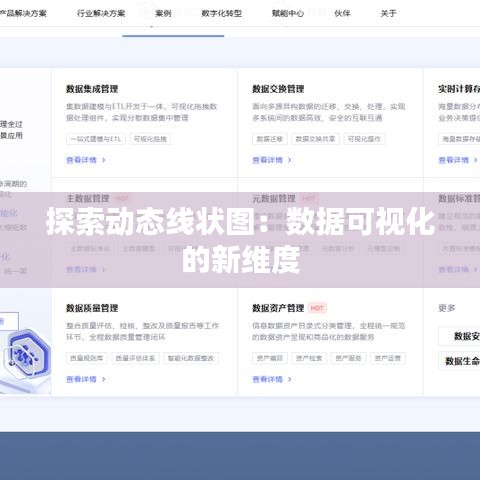Click the 资产编目 tag
This screenshot has height=480, width=480.
[x=270, y=358]
